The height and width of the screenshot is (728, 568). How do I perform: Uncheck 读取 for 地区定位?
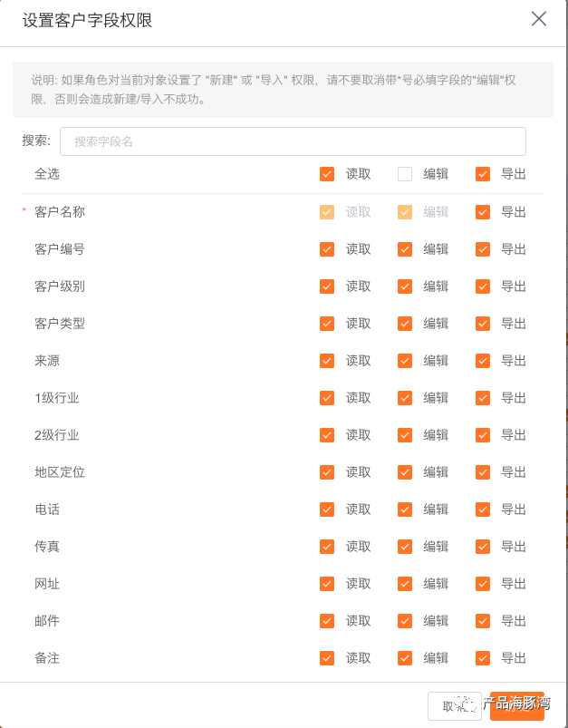(x=327, y=472)
